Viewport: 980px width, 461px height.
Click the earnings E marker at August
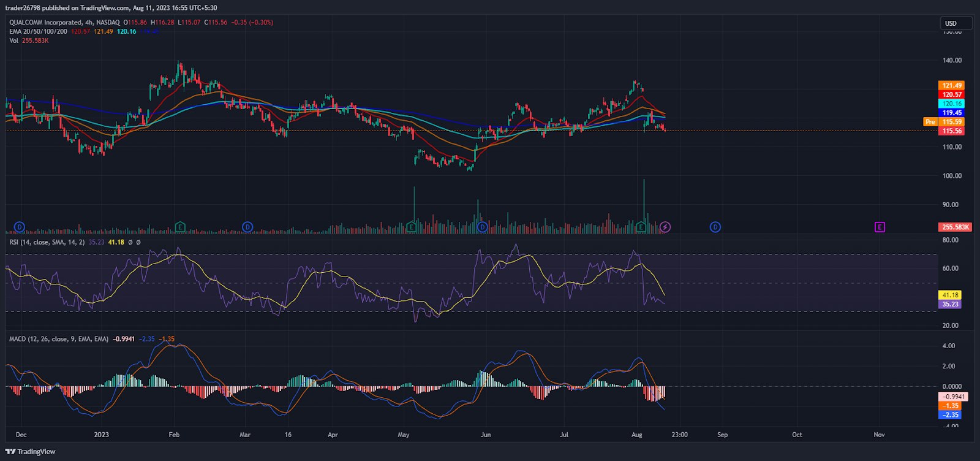pos(641,227)
